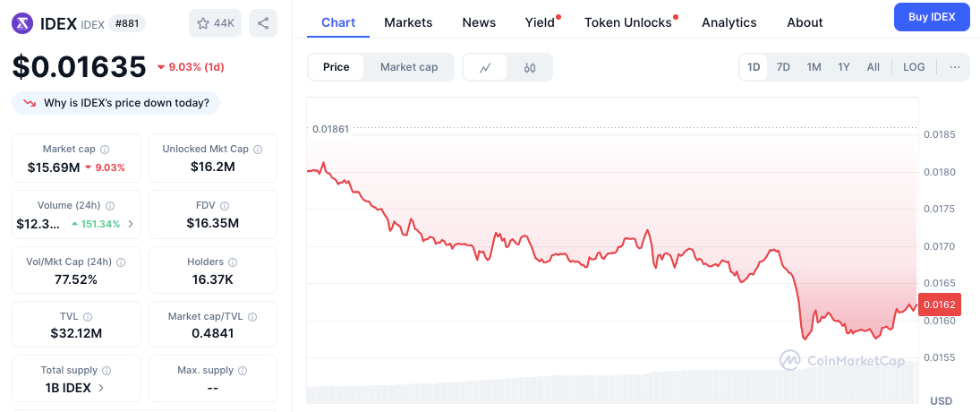Click the FDV info icon
This screenshot has height=412, width=980.
[x=225, y=206]
